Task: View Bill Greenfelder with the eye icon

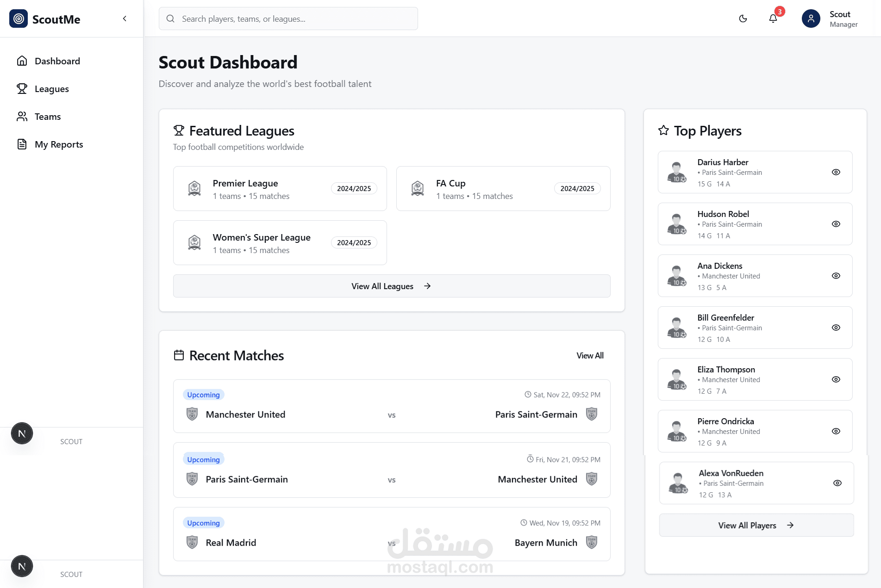Action: [x=836, y=328]
